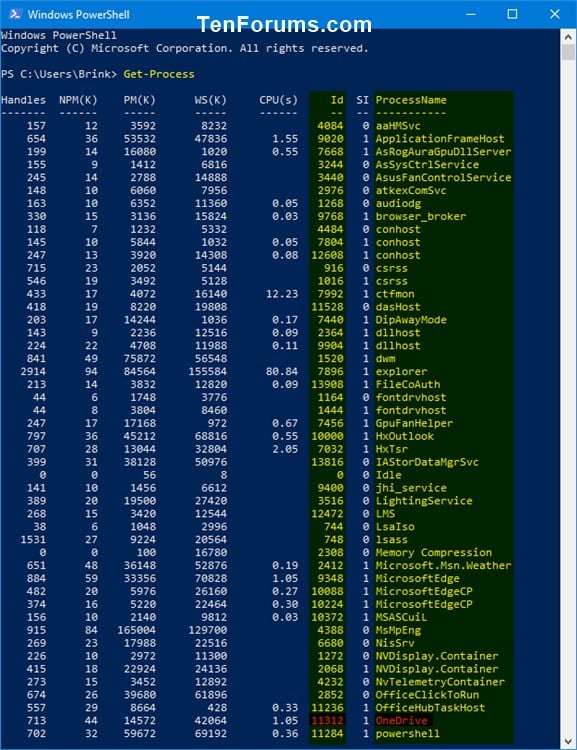Click the CPU(s) column header
The height and width of the screenshot is (750, 577).
(x=278, y=100)
